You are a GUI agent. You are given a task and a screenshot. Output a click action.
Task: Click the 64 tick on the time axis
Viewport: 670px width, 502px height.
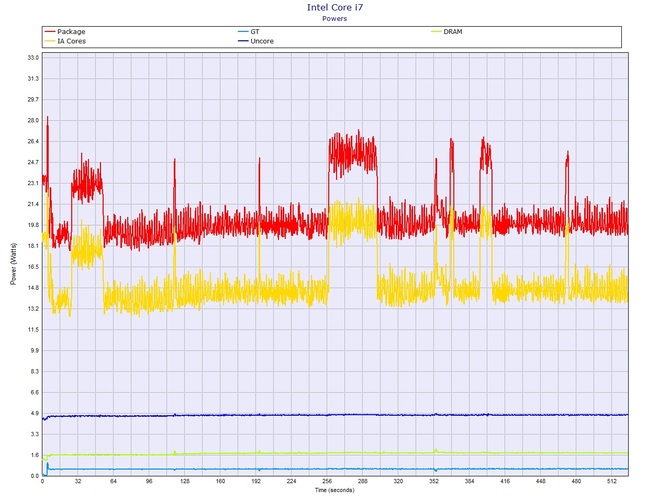click(x=113, y=481)
